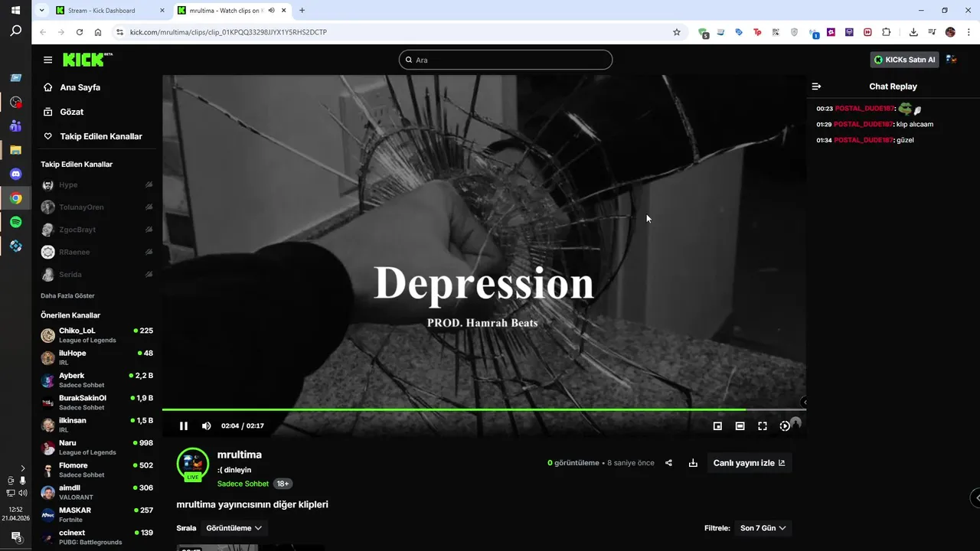Open followed channel Hype
980x551 pixels.
coord(97,185)
